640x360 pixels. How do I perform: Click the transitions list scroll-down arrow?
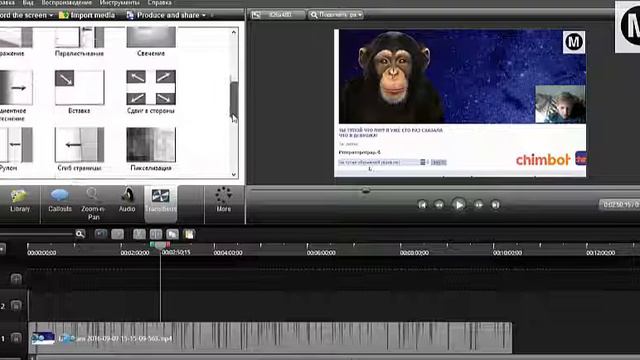click(x=234, y=174)
